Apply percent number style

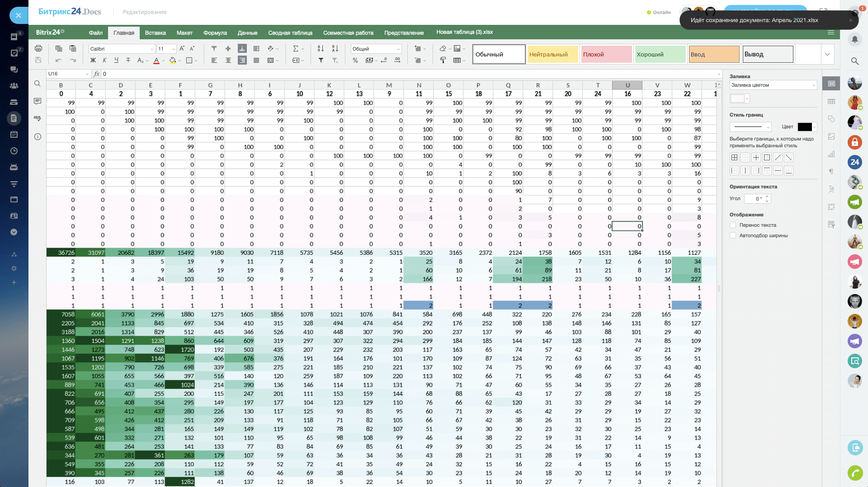tap(355, 60)
